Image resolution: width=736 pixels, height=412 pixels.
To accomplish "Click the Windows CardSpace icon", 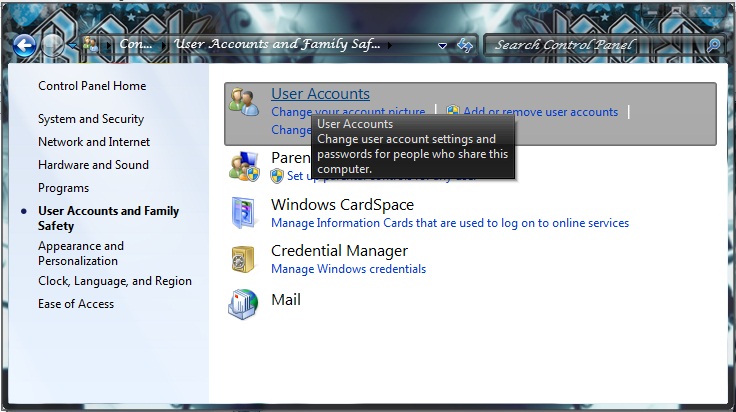I will click(x=244, y=213).
